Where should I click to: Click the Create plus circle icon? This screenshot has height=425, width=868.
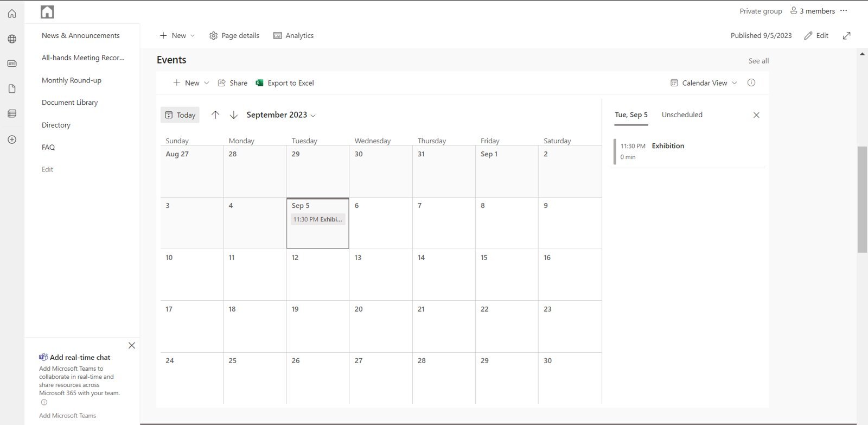coord(12,139)
